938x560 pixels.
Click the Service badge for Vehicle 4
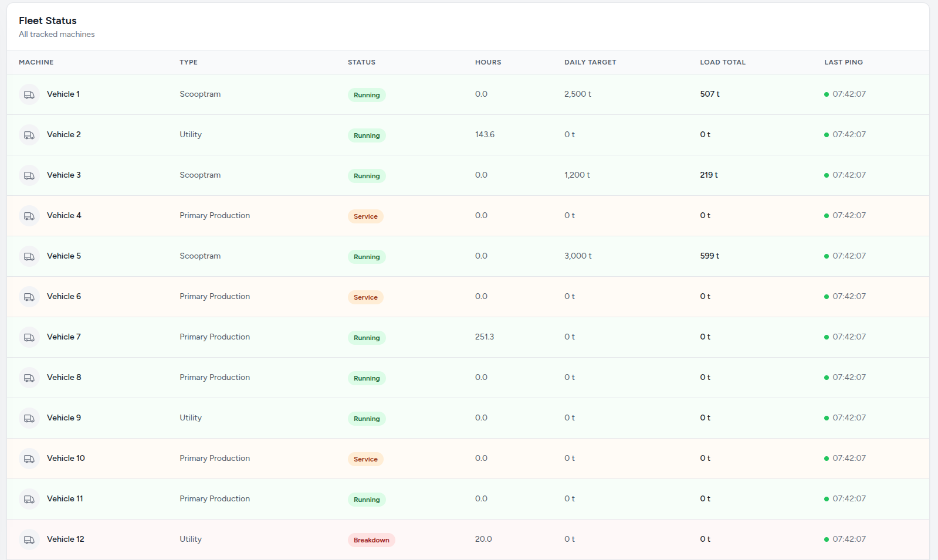click(365, 216)
